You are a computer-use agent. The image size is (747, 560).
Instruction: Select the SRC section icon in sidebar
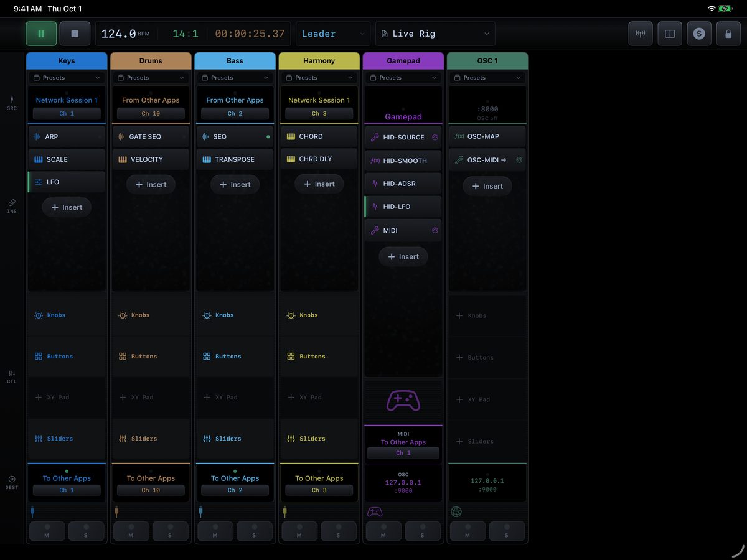coord(12,103)
